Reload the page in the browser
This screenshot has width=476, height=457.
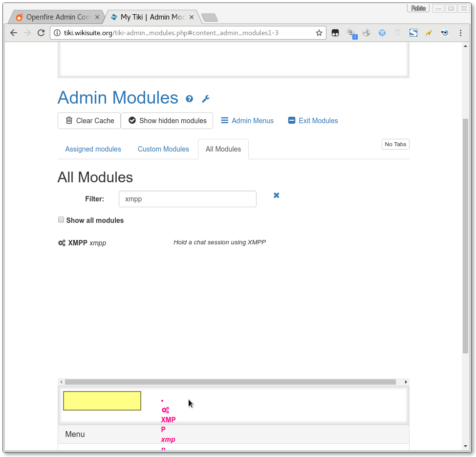click(41, 33)
